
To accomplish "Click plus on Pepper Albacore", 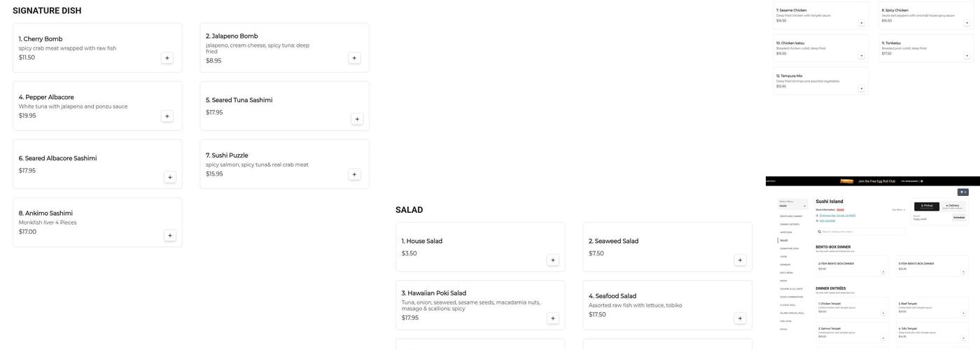I will coord(167,116).
